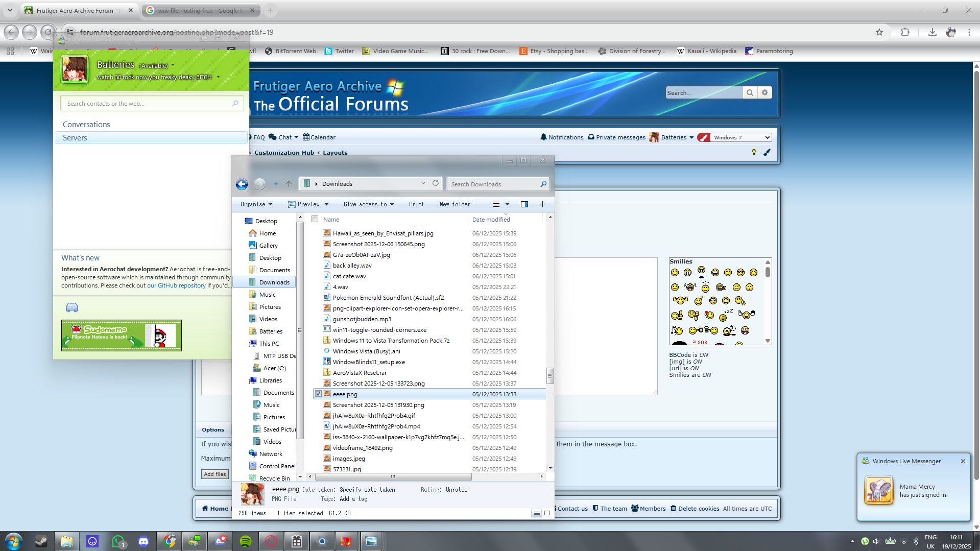Open forum advanced search gear icon
The image size is (980, 551).
[x=764, y=92]
